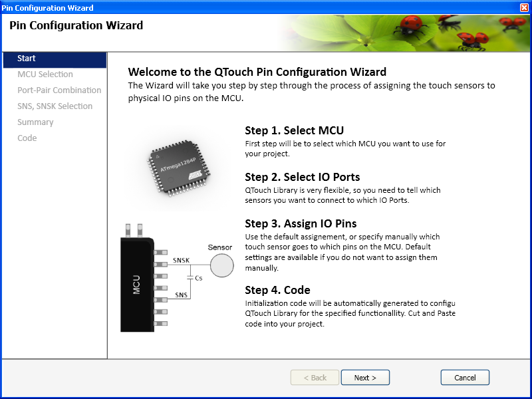
Task: Click the text "Initialization code will be automatically generated"
Action: [350, 313]
